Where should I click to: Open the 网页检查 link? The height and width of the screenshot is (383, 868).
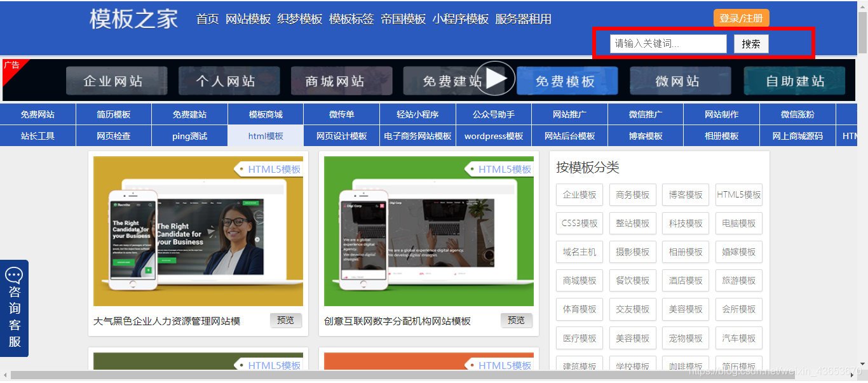click(114, 136)
